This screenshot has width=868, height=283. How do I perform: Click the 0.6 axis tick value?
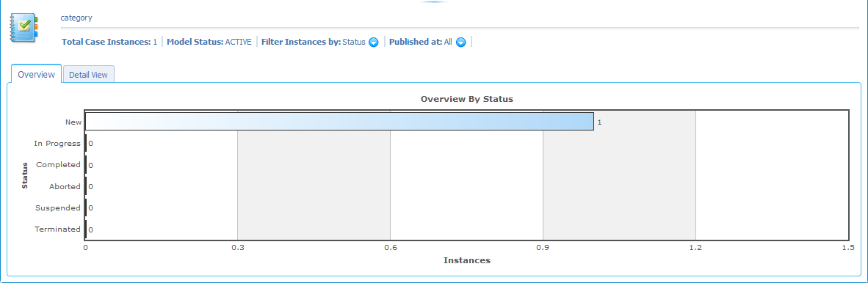pos(390,249)
